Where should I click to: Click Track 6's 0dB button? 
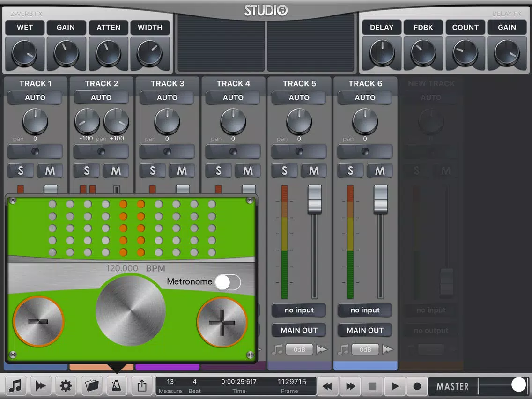(x=365, y=349)
